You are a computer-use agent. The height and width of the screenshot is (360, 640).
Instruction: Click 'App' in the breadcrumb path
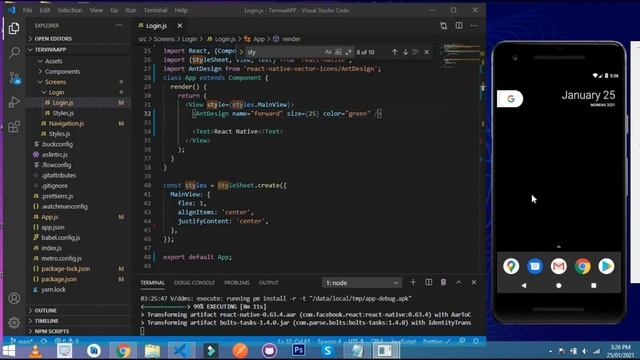[x=259, y=39]
